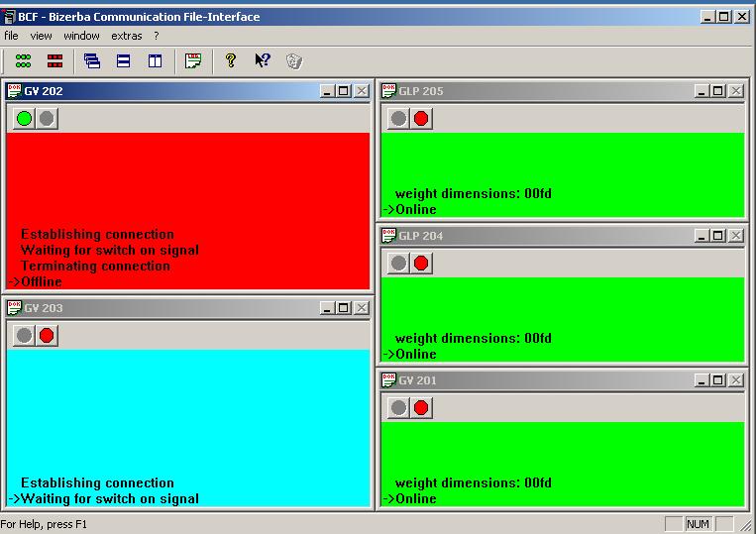Image resolution: width=756 pixels, height=534 pixels.
Task: Click the GV 201 window document icon
Action: tap(388, 379)
